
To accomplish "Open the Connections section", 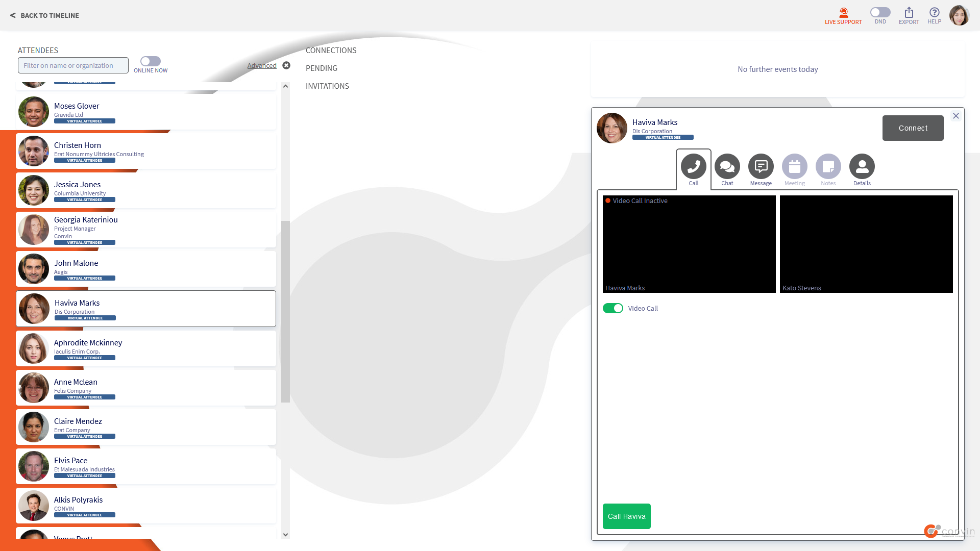I will (x=331, y=51).
